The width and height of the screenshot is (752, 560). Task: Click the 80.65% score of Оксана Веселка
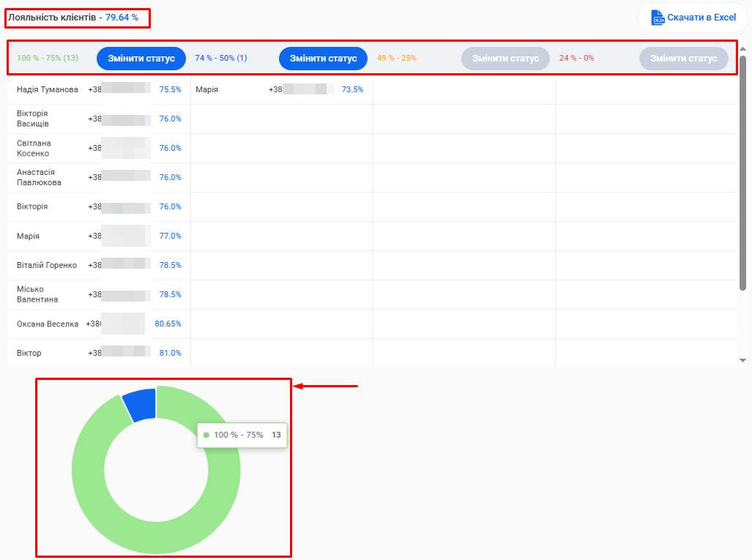[x=168, y=324]
